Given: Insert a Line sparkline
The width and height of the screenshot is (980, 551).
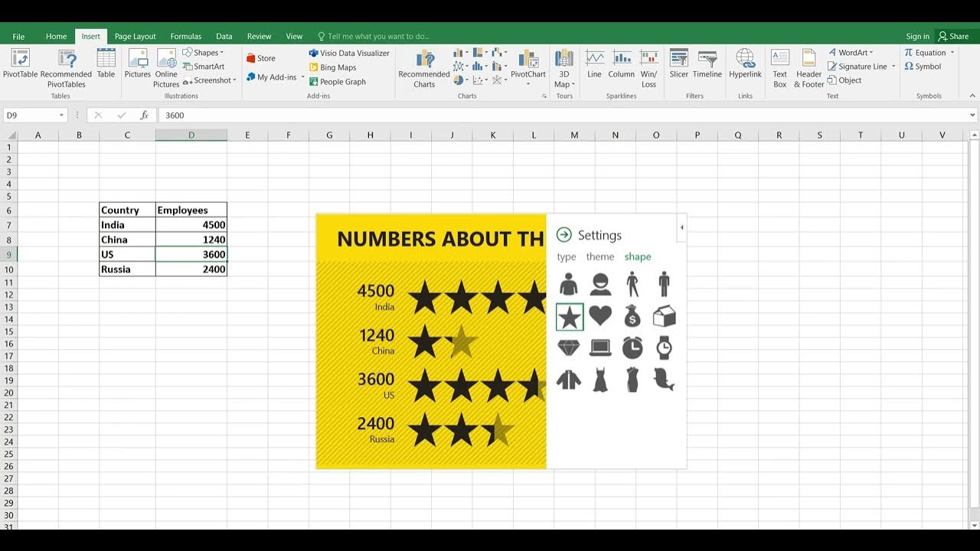Looking at the screenshot, I should (x=594, y=64).
